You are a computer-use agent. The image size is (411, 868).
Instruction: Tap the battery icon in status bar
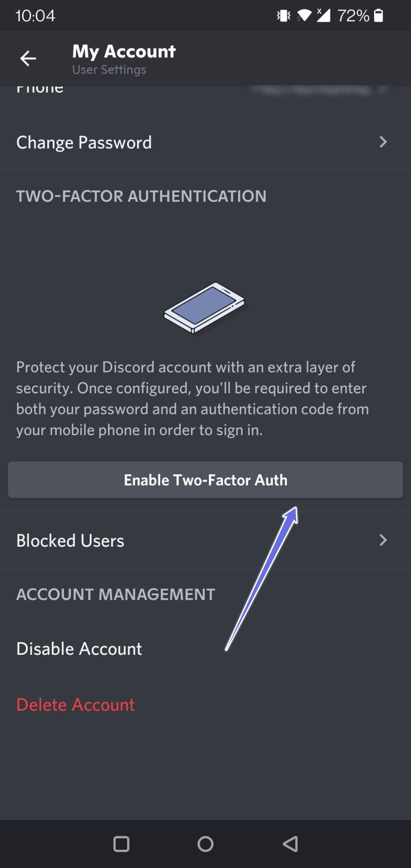(x=379, y=16)
